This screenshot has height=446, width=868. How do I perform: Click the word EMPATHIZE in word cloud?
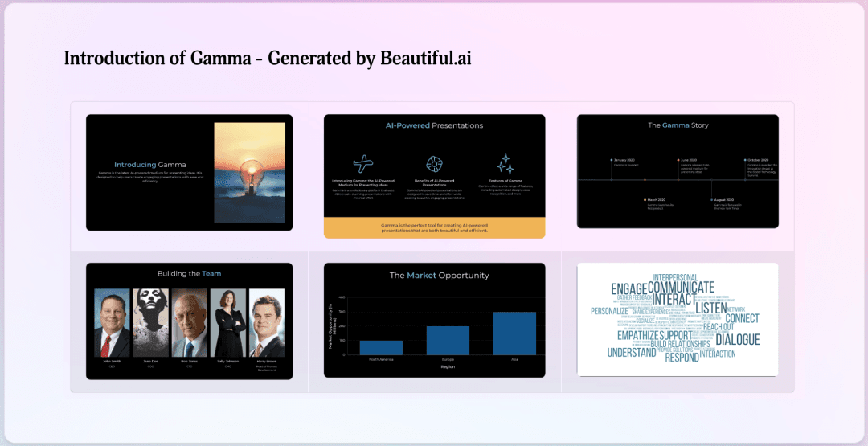click(x=638, y=335)
